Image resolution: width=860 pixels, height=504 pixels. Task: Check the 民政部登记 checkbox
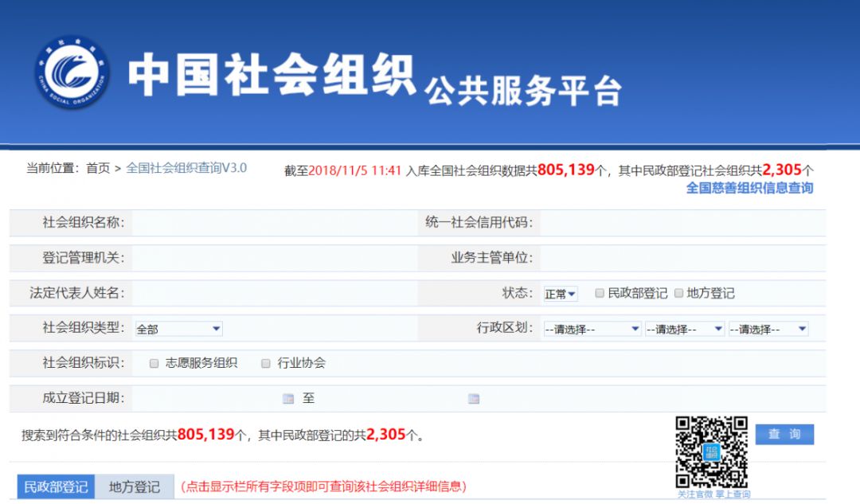point(600,293)
